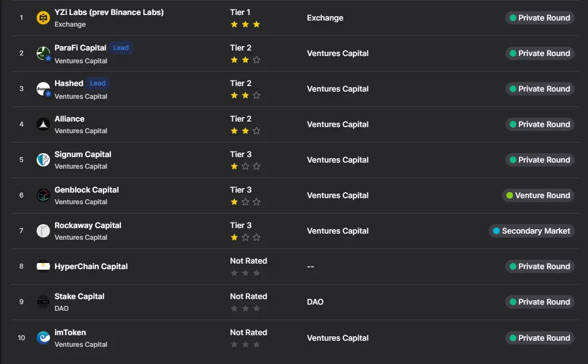Viewport: 588px width, 364px height.
Task: Click the Alliance triangle logo icon
Action: [x=43, y=124]
